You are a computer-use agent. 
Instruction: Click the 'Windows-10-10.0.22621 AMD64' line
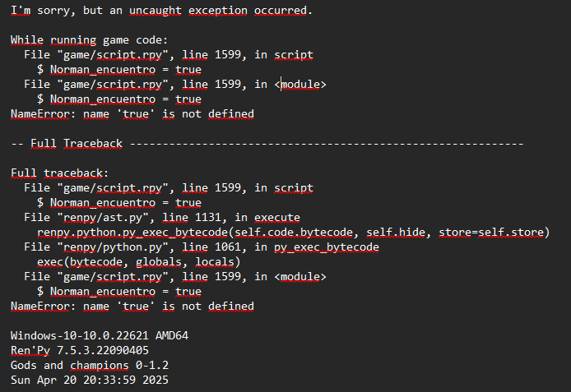pos(100,335)
